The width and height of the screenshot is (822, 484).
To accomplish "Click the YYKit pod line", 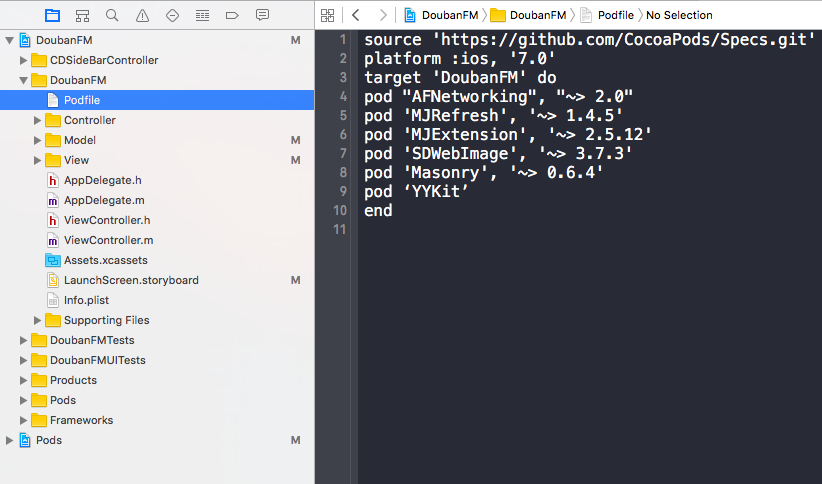I will [416, 191].
